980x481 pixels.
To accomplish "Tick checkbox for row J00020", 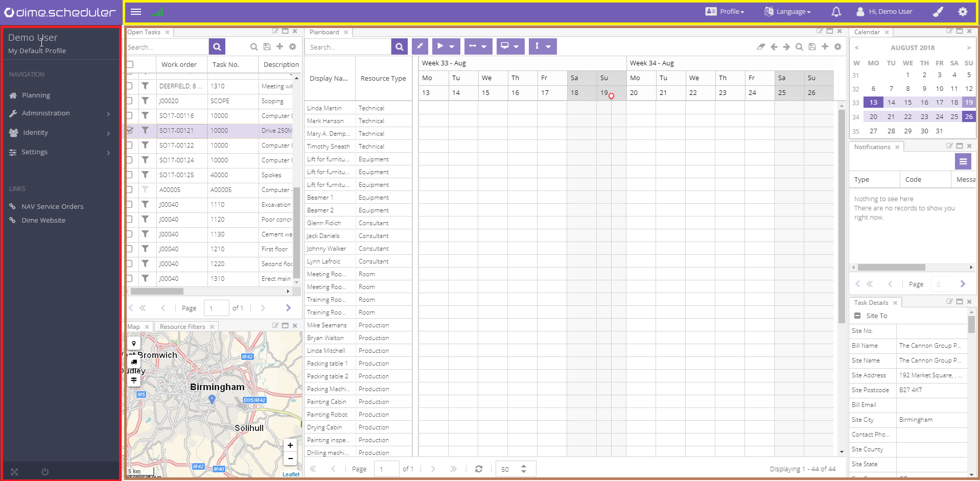I will [x=129, y=101].
